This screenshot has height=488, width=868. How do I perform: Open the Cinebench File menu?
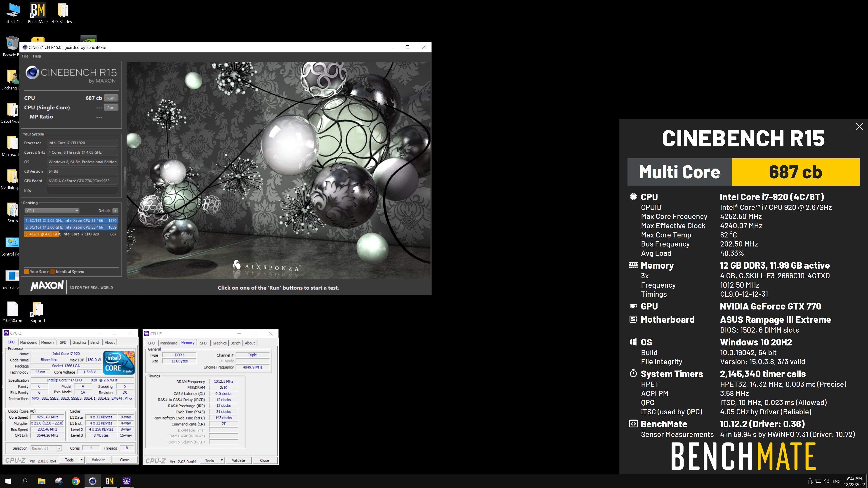25,56
